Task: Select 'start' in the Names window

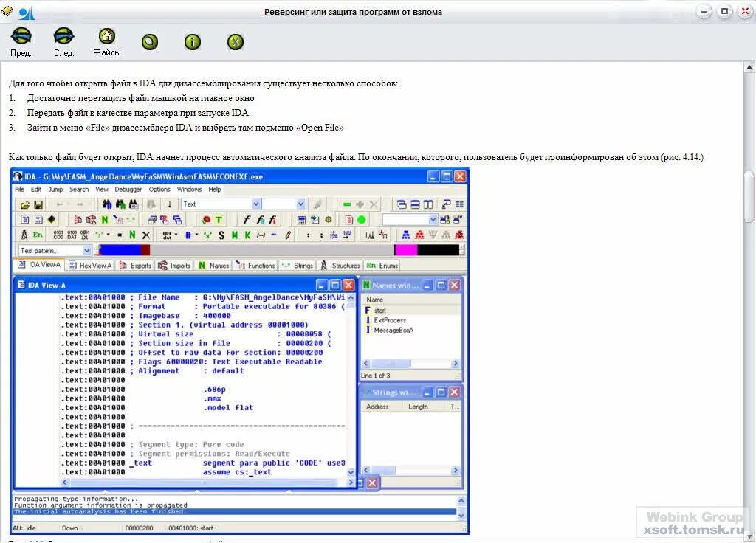Action: point(380,311)
